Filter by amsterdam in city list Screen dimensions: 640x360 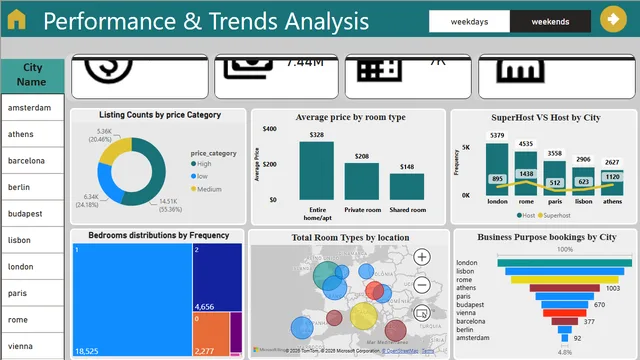(33, 108)
